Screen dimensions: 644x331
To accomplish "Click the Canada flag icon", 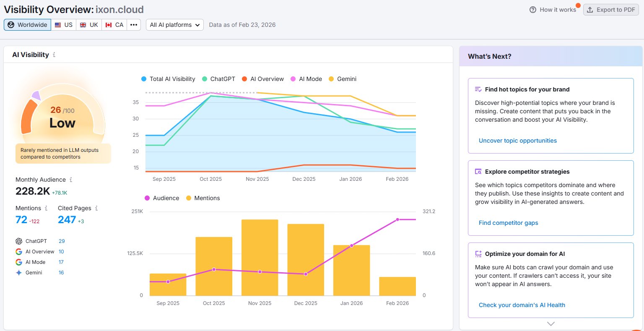I will (109, 25).
